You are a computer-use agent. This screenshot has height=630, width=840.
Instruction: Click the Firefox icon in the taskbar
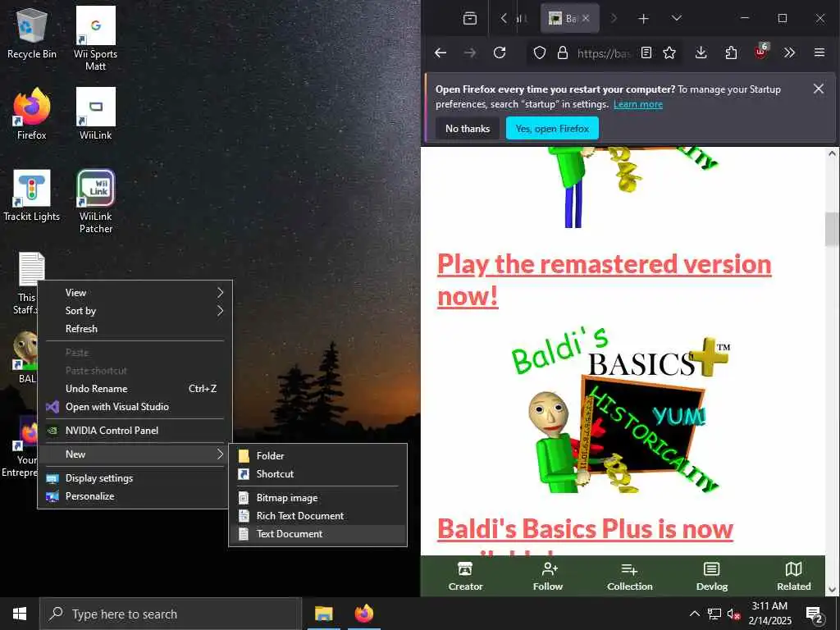point(364,614)
